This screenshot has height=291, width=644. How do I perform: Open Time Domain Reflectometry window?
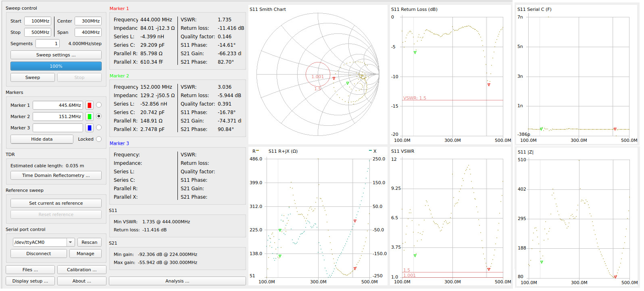click(x=56, y=175)
